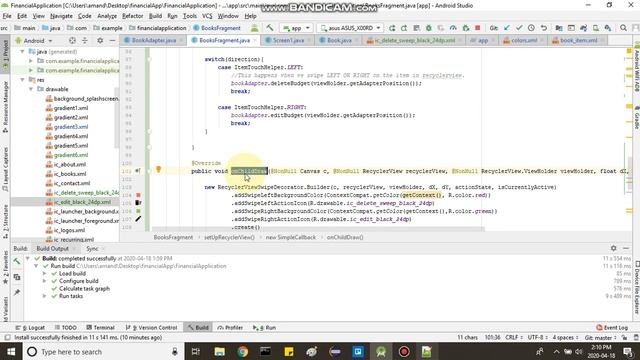Screen dimensions: 640x360
Task: Open Chrome from the Windows taskbar
Action: click(x=242, y=352)
